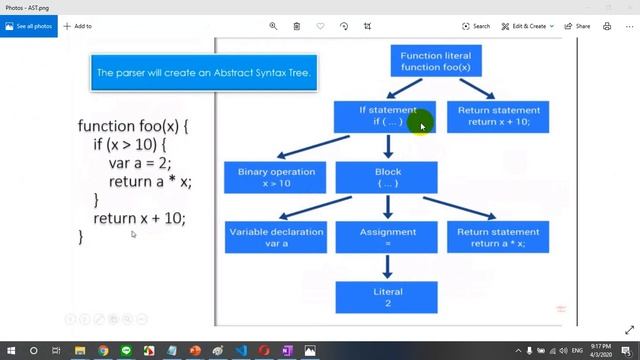This screenshot has width=640, height=360.
Task: Open the network tray icon
Action: [552, 351]
